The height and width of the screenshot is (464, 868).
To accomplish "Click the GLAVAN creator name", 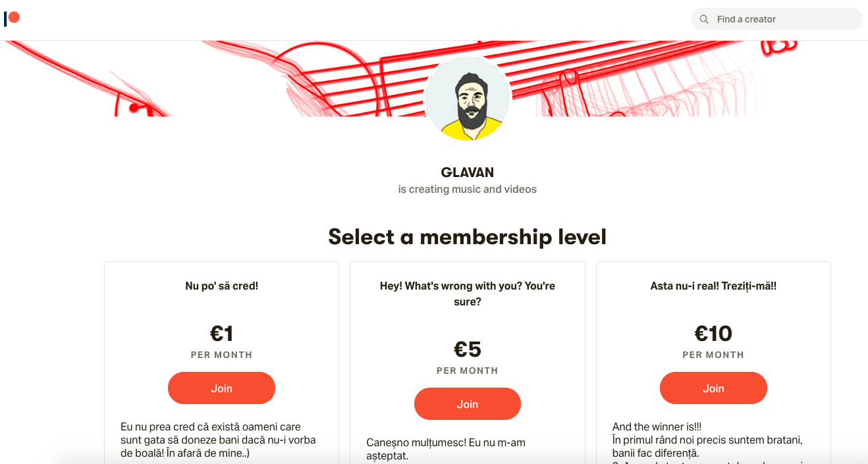I will (467, 172).
